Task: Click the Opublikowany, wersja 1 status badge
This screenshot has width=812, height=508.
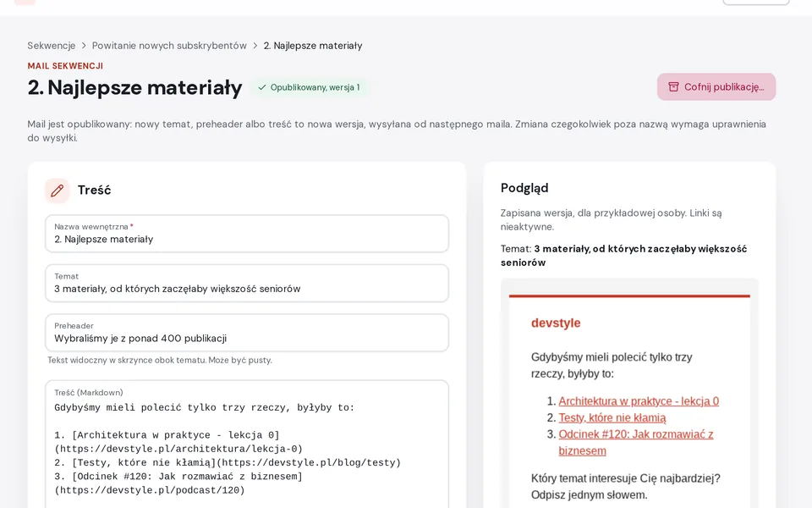Action: point(310,87)
